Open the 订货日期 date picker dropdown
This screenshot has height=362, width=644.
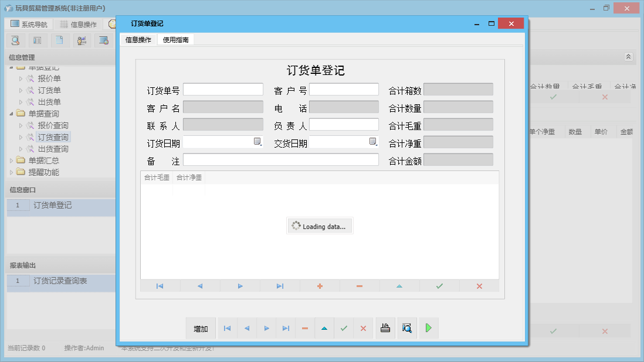tap(256, 142)
